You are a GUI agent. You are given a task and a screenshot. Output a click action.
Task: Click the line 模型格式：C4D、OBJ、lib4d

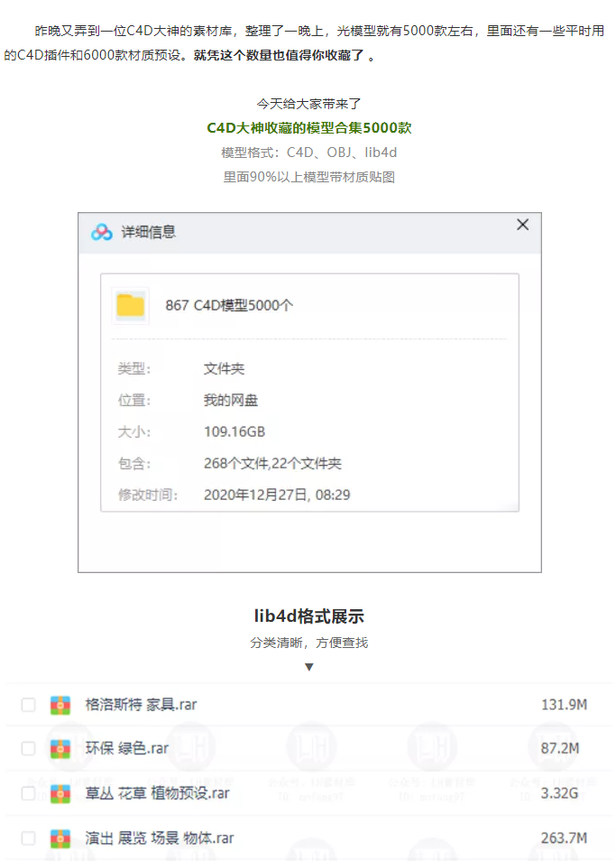[308, 153]
